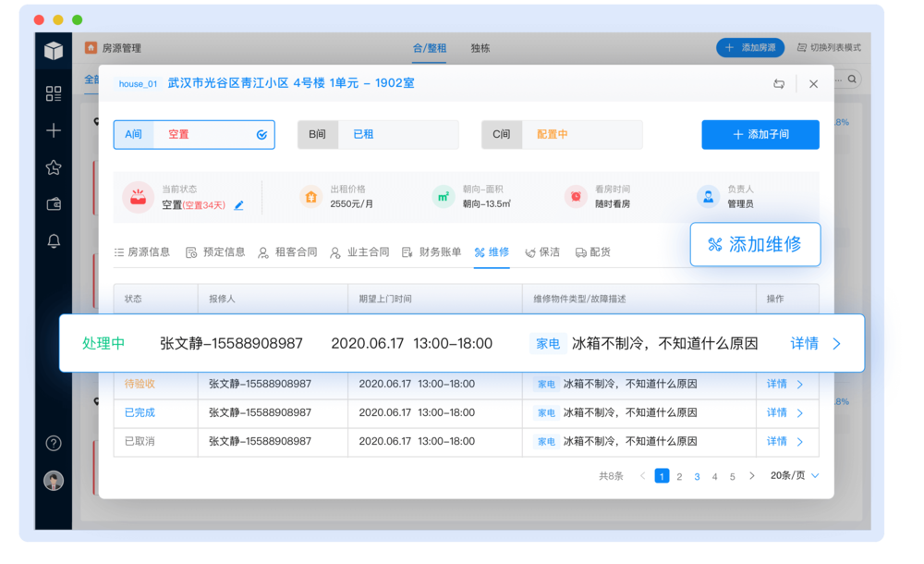
Task: Click the 待验收 status cell
Action: tap(140, 384)
